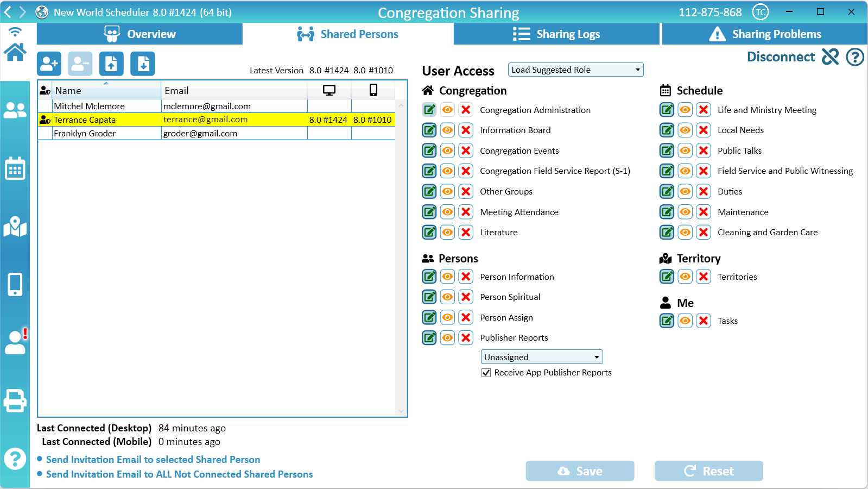Set no access for Tasks

[x=704, y=321]
